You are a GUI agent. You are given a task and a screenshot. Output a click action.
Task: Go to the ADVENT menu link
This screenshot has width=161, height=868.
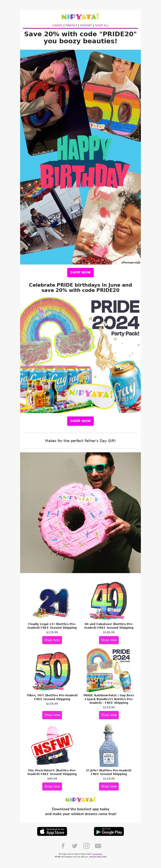coord(86,25)
